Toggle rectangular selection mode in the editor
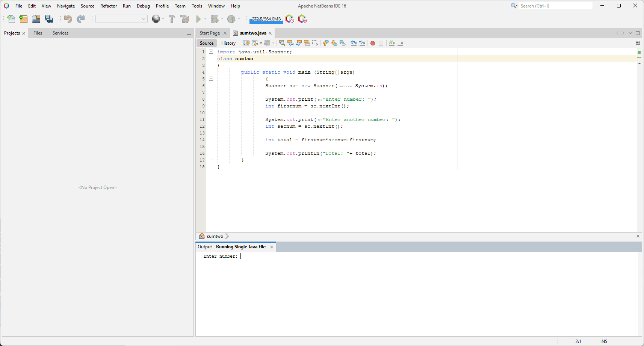Screen dimensions: 644x346 (315, 43)
